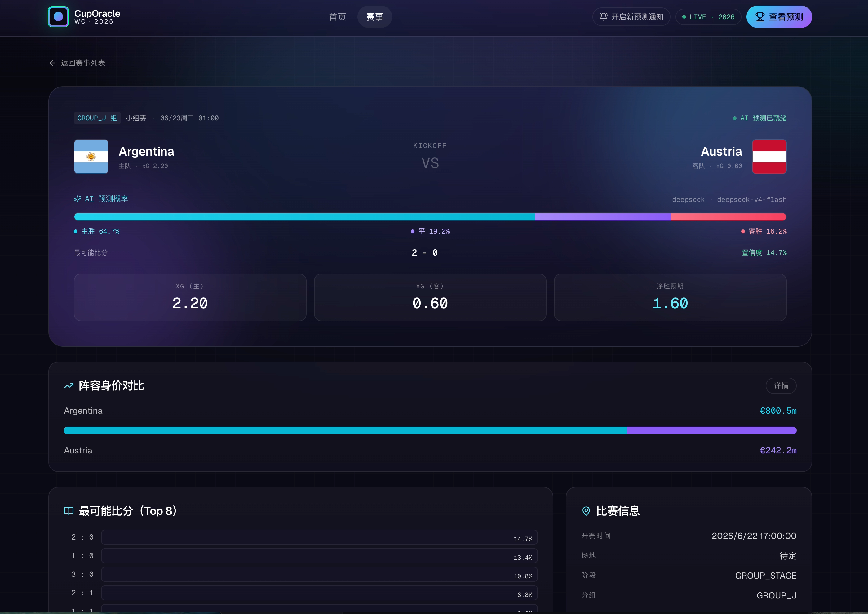Enable 开启新预测通知 notifications
Viewport: 868px width, 614px height.
(x=631, y=17)
